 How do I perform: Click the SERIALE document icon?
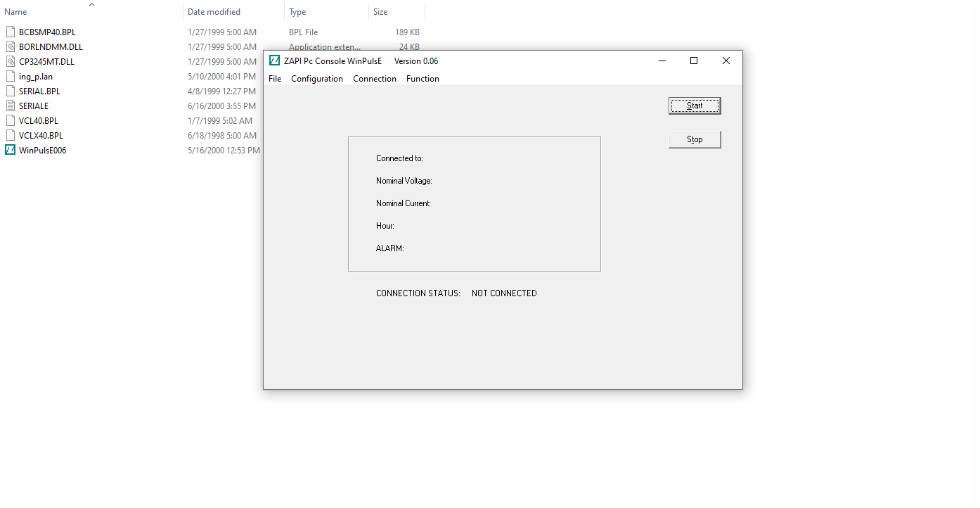click(11, 106)
